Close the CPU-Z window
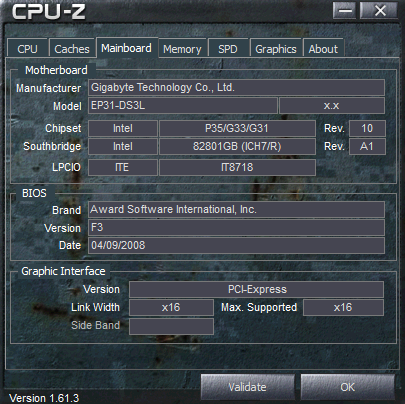The width and height of the screenshot is (405, 404). pyautogui.click(x=379, y=10)
